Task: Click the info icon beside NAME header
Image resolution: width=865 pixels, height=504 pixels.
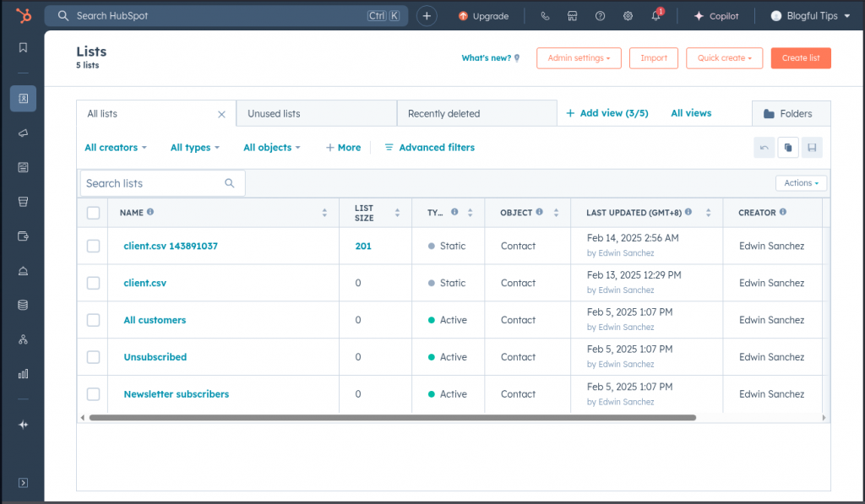Action: (150, 212)
